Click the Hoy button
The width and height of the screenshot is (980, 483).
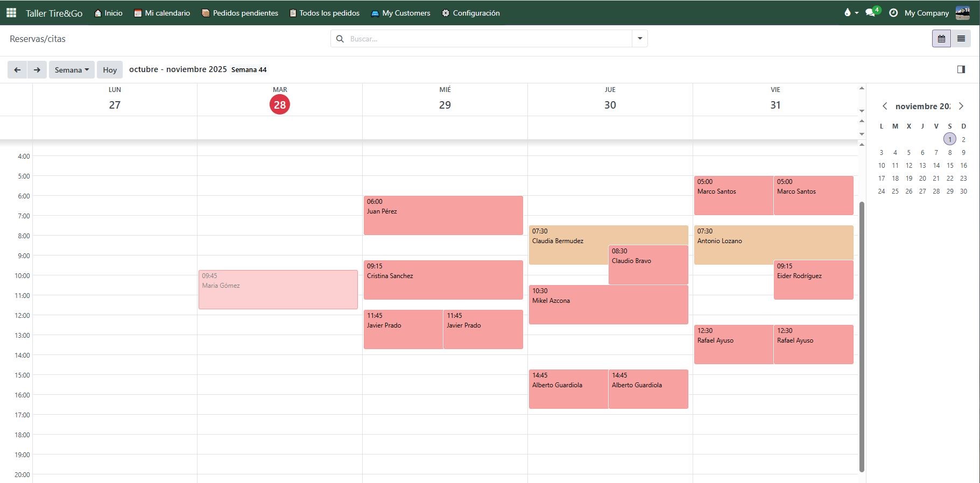pos(110,70)
